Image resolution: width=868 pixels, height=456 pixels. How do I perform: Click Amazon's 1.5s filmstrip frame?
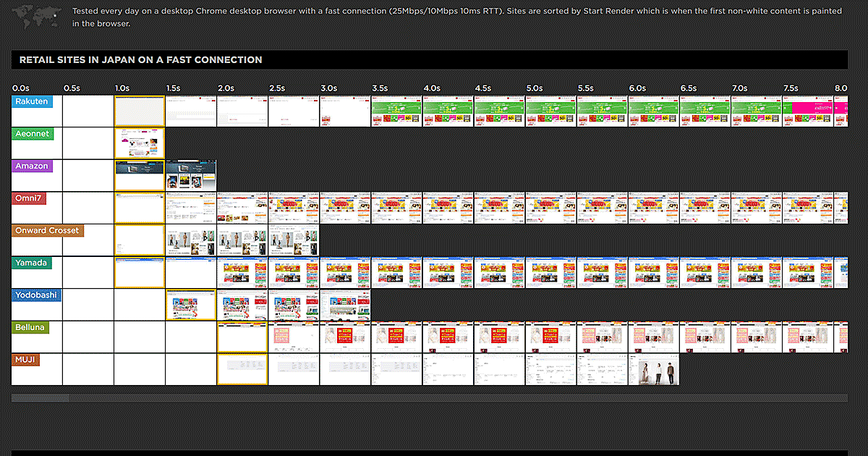pos(191,176)
